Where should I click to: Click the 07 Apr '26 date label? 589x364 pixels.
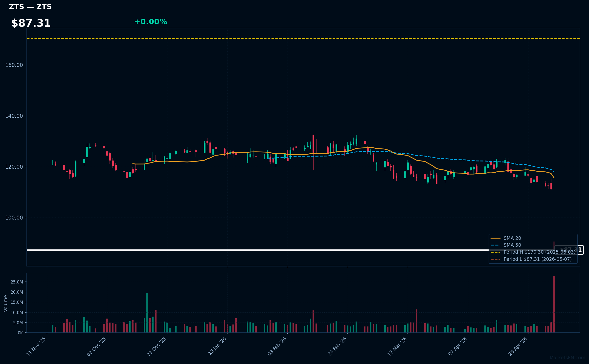457,346
